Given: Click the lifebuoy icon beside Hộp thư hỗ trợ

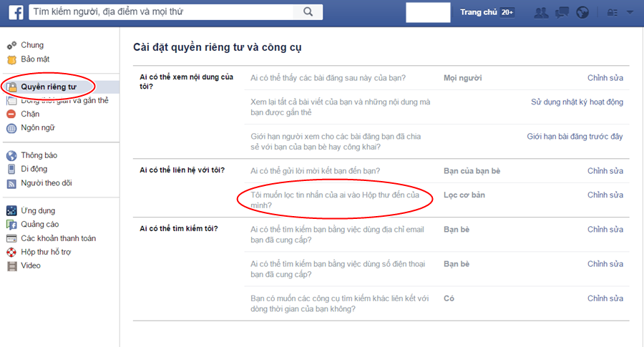Looking at the screenshot, I should point(11,252).
